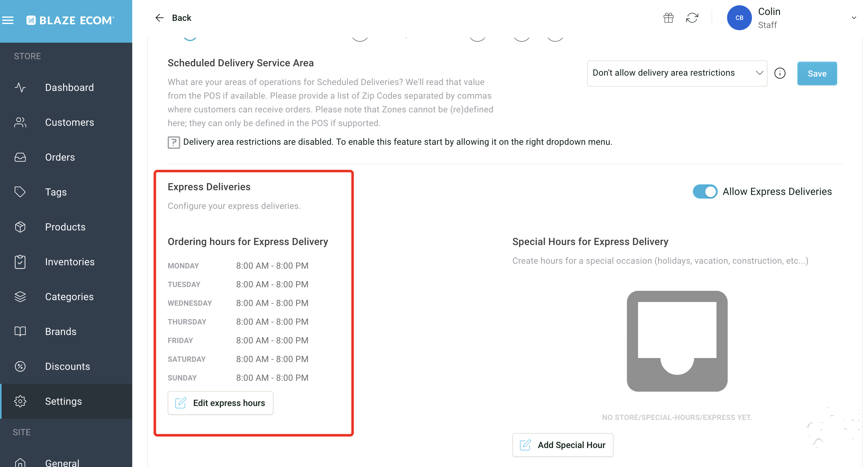Click MONDAY day label
The width and height of the screenshot is (868, 467).
point(183,266)
